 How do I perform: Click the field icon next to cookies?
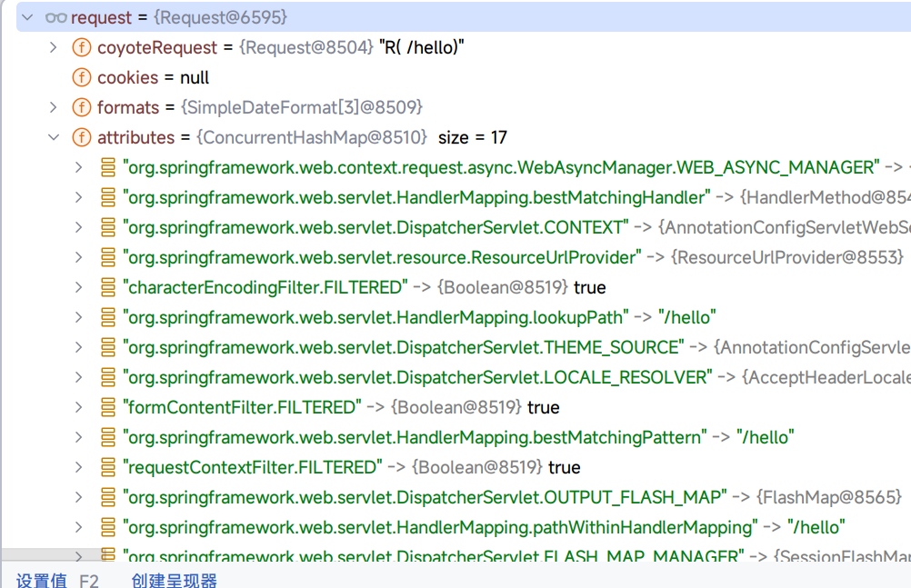[x=82, y=77]
